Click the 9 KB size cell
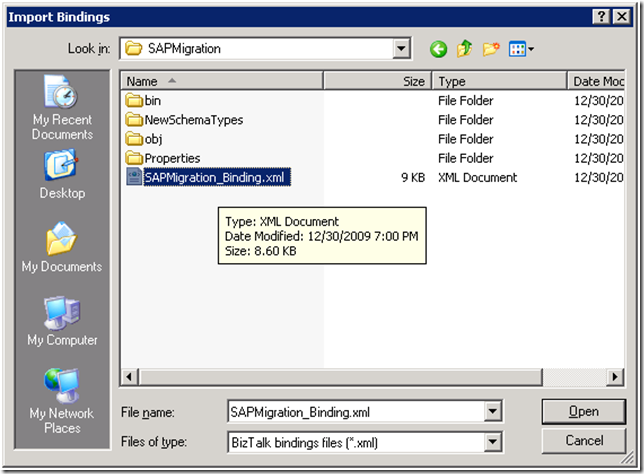Image resolution: width=644 pixels, height=474 pixels. pyautogui.click(x=413, y=177)
